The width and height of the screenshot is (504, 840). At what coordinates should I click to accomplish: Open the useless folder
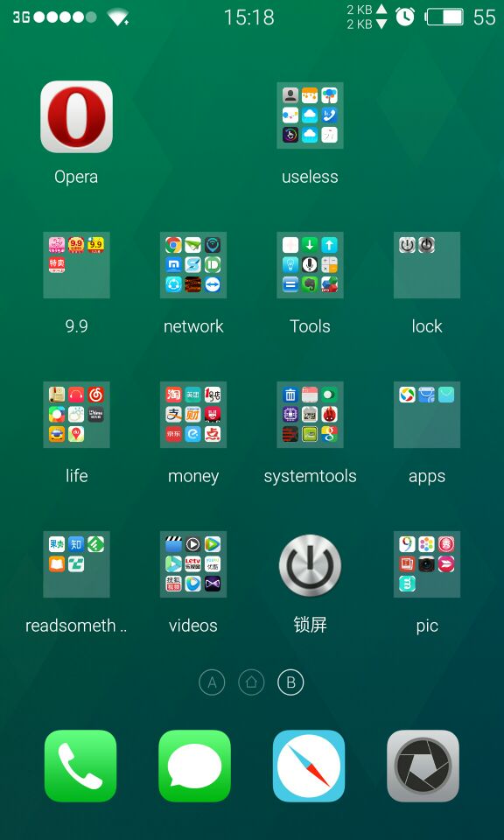click(x=310, y=115)
